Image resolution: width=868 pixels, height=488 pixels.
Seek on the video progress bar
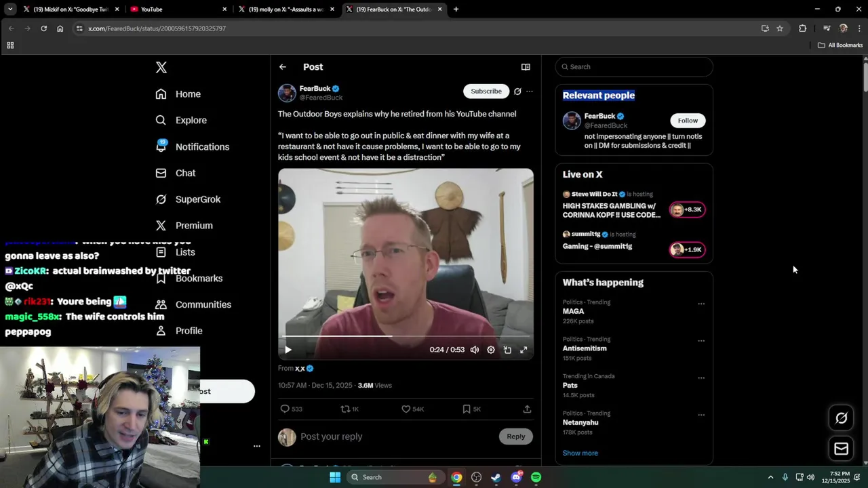point(406,335)
